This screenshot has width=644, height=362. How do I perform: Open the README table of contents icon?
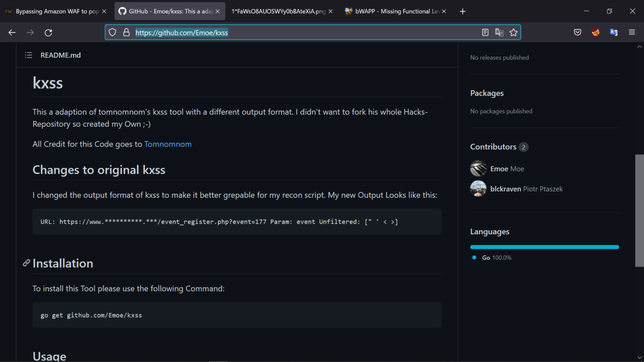pyautogui.click(x=28, y=55)
